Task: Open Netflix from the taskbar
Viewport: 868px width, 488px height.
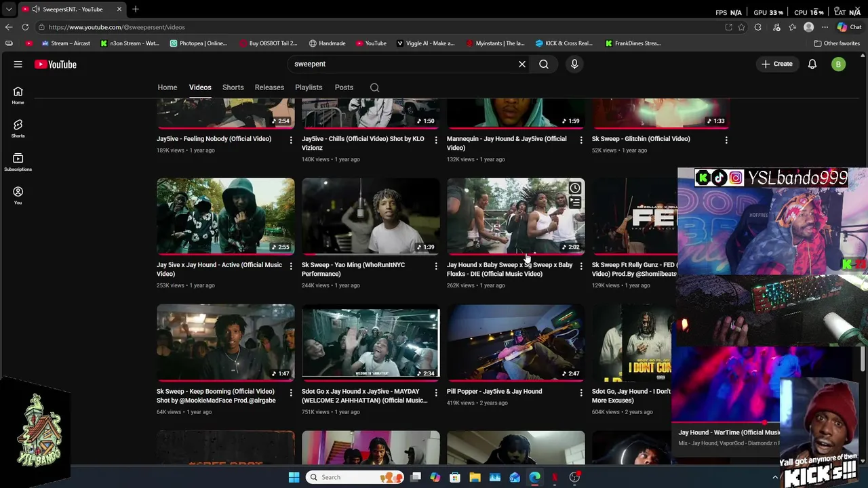Action: coord(555,477)
